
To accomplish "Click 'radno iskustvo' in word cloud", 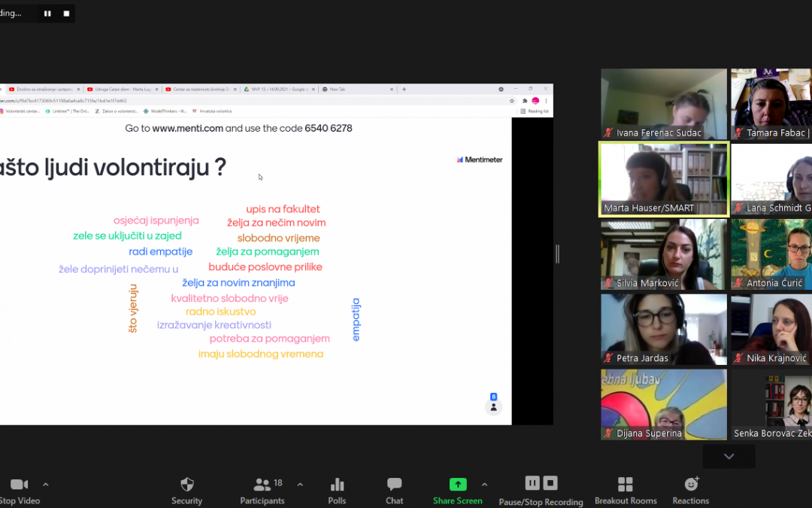I will [x=220, y=312].
